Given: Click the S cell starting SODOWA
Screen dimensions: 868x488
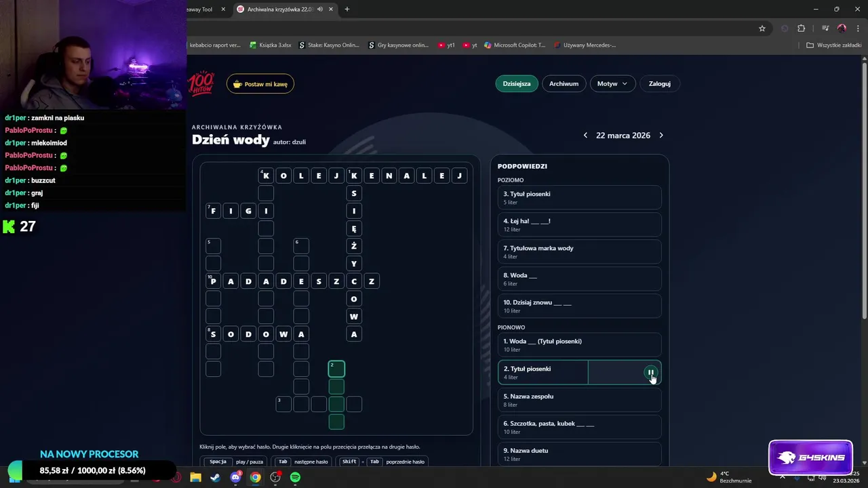Looking at the screenshot, I should pos(213,334).
